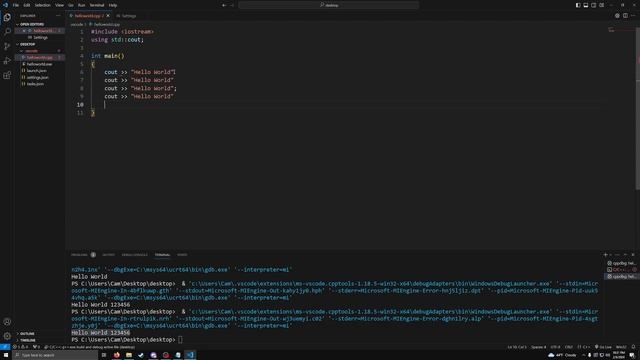Click the Windows taskbar search box
The width and height of the screenshot is (640, 360).
click(x=55, y=355)
